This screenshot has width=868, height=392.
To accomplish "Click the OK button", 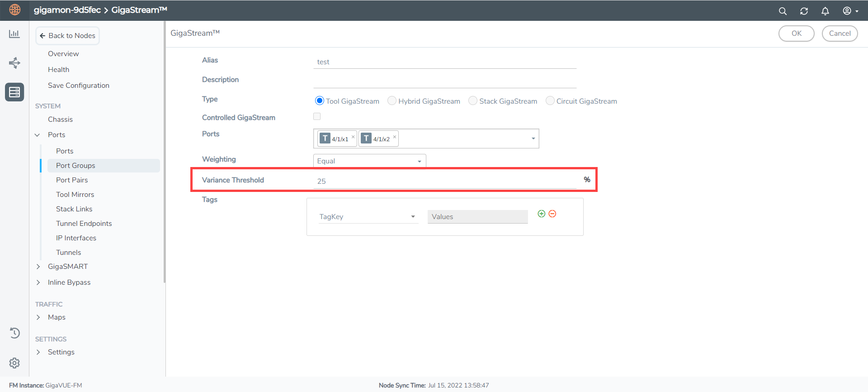I will coord(796,33).
